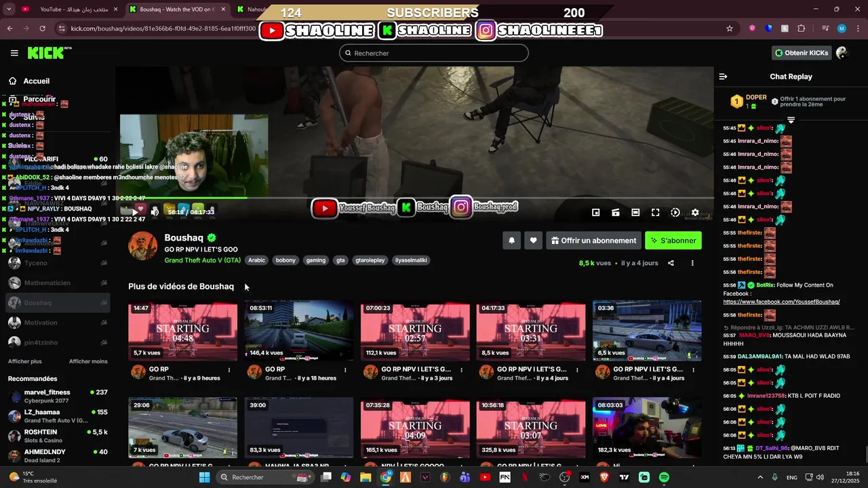
Task: Open Boushaq channel avatar
Action: click(143, 246)
